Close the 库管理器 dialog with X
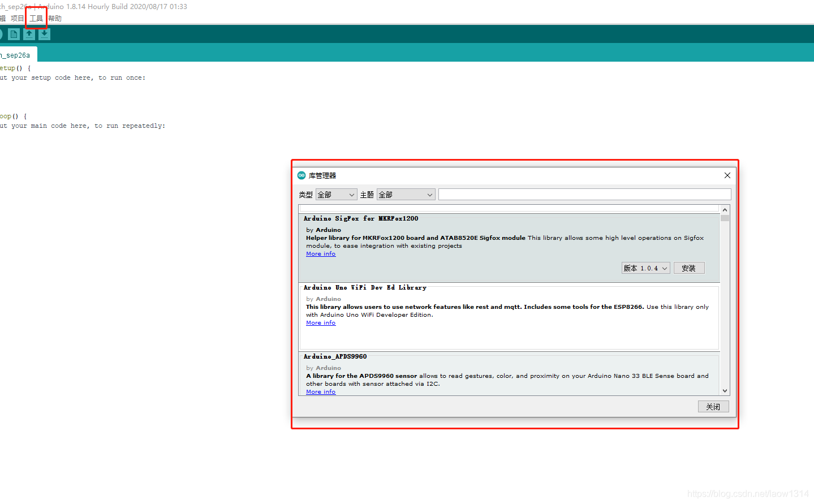Screen dimensions: 814x504 [x=727, y=175]
